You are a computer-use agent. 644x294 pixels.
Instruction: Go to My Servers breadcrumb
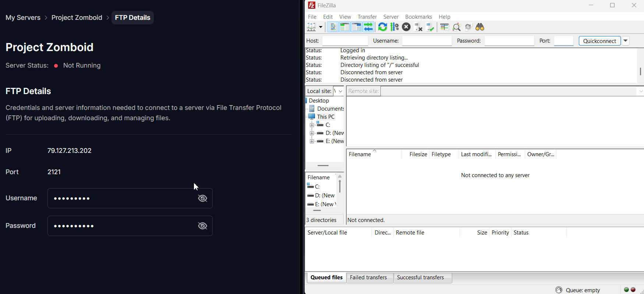point(23,18)
